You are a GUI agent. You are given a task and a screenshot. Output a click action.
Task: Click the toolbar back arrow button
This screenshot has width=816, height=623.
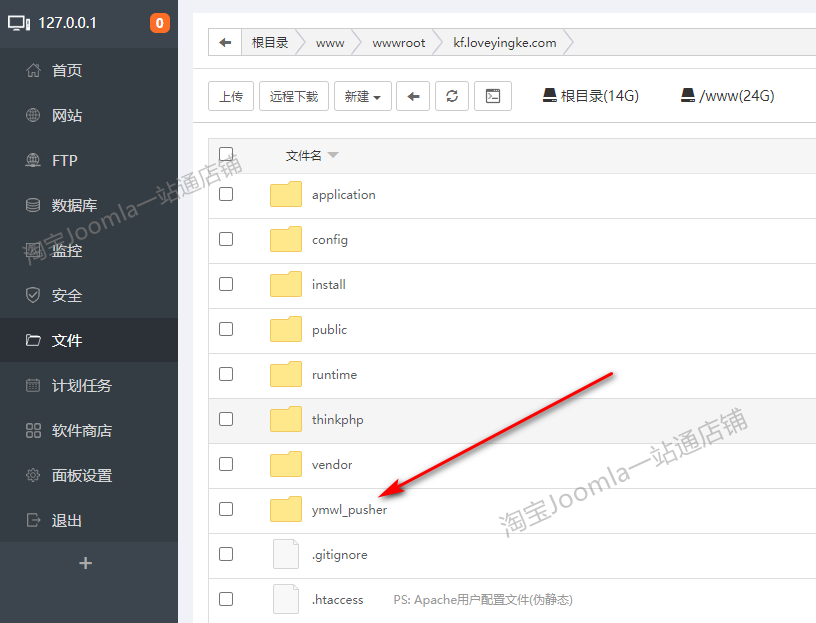pyautogui.click(x=413, y=96)
